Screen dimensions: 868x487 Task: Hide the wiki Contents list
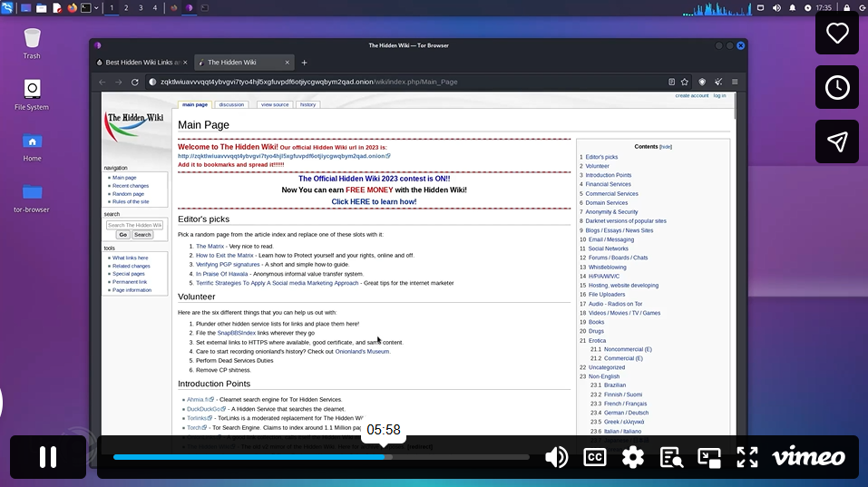[x=665, y=146]
